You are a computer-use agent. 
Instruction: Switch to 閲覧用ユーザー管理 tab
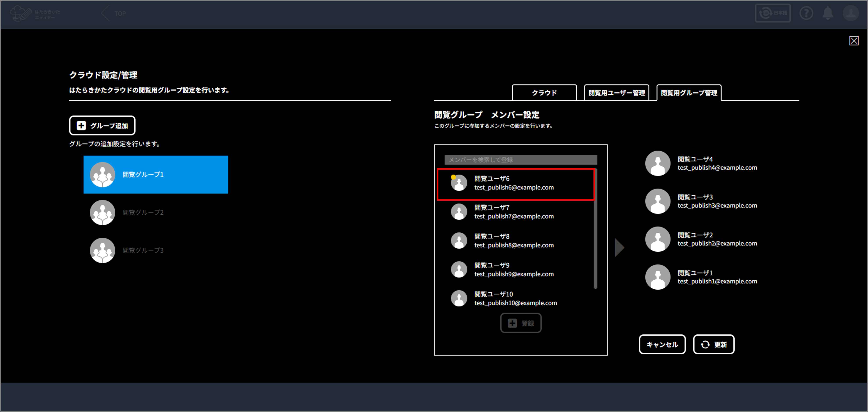click(616, 93)
